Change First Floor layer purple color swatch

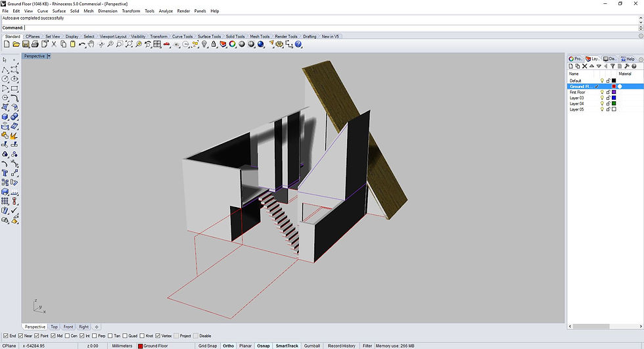tap(614, 92)
